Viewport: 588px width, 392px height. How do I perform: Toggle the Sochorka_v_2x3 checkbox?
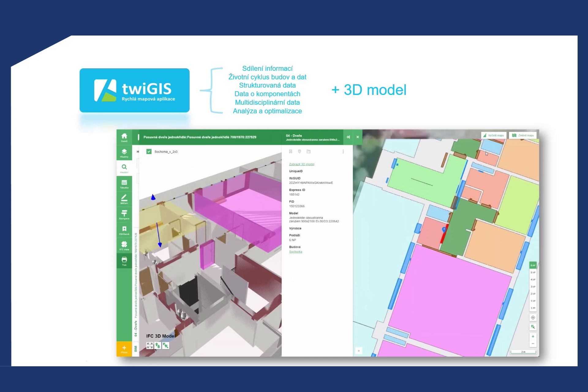click(149, 151)
